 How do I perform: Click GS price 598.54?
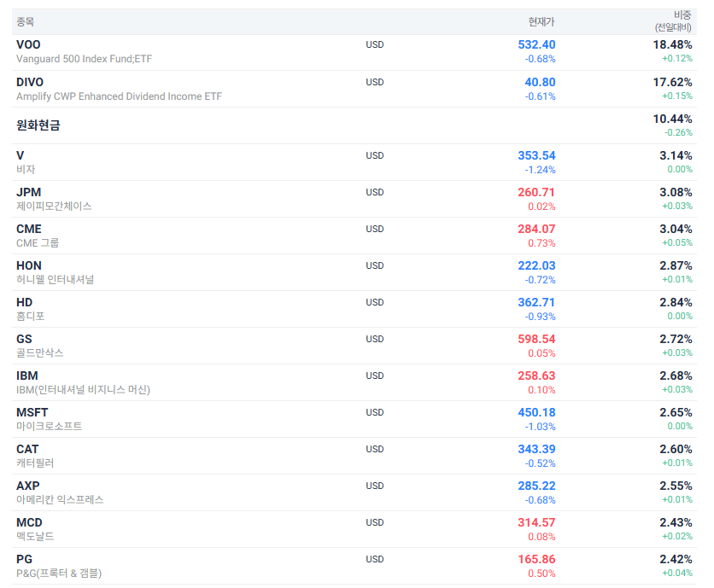click(x=536, y=339)
